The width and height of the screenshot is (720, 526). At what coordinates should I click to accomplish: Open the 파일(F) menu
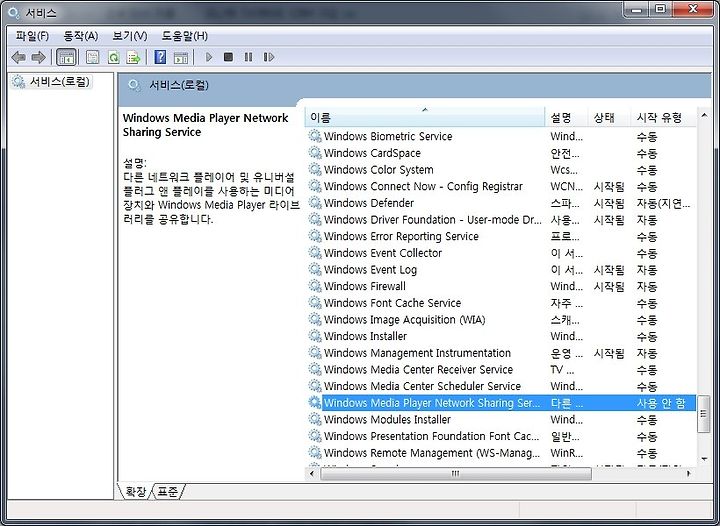(x=32, y=36)
